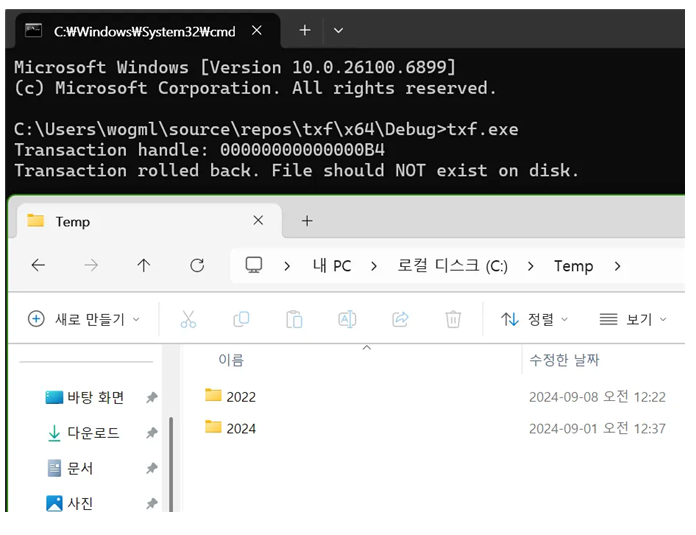Refresh the Temp folder view
The width and height of the screenshot is (696, 535).
point(197,266)
